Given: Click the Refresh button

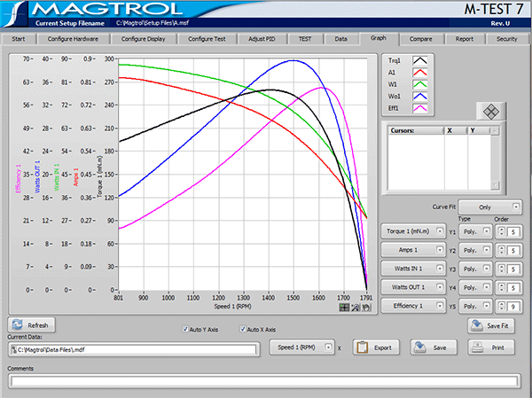Looking at the screenshot, I should pos(31,325).
